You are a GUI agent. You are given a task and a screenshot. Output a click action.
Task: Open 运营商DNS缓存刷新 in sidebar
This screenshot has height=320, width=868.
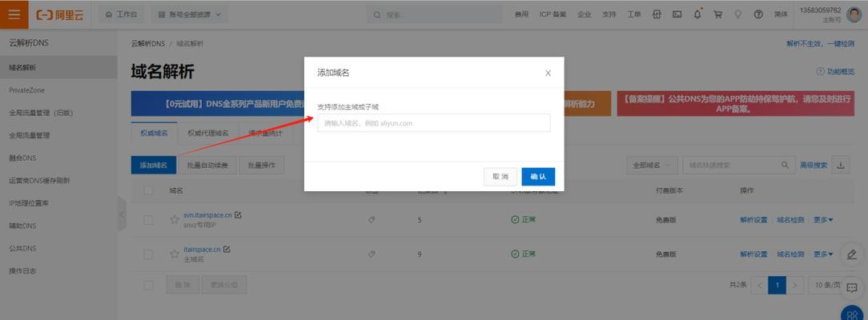[39, 181]
